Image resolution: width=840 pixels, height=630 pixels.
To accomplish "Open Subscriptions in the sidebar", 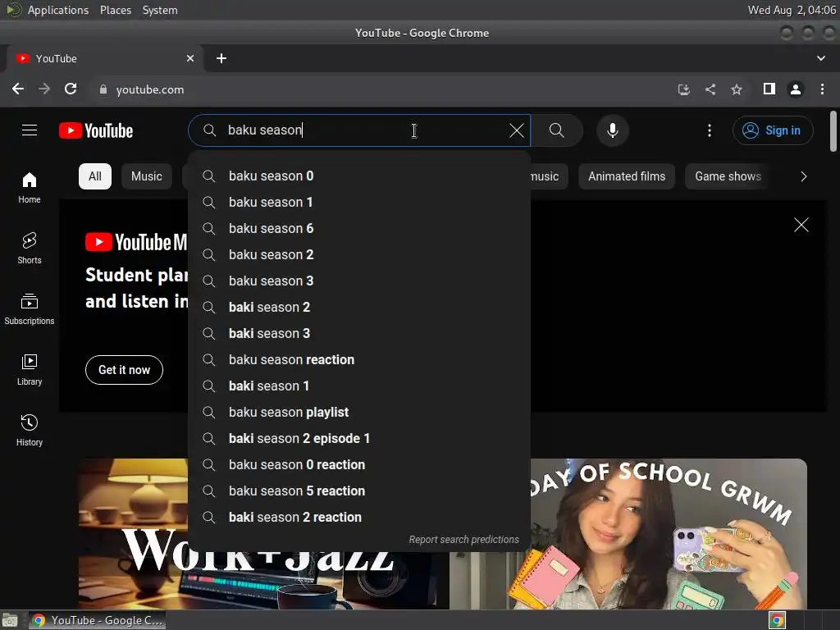I will (x=30, y=309).
